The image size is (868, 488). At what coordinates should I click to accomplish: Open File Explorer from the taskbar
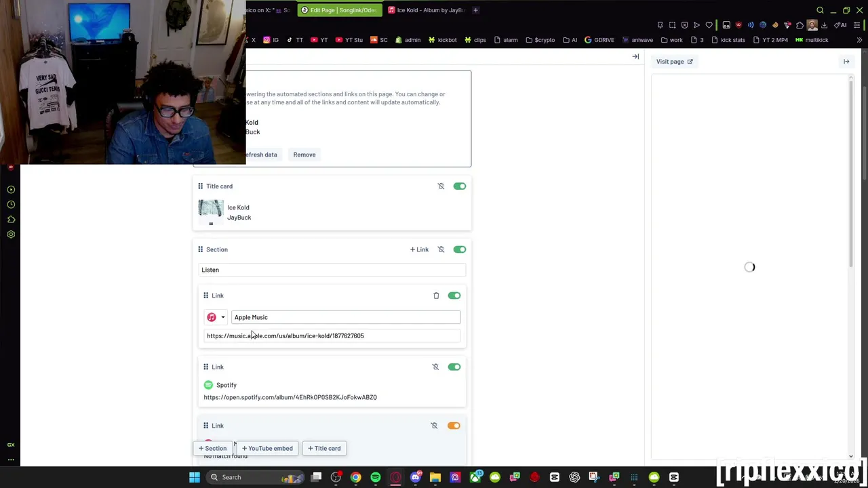(435, 477)
